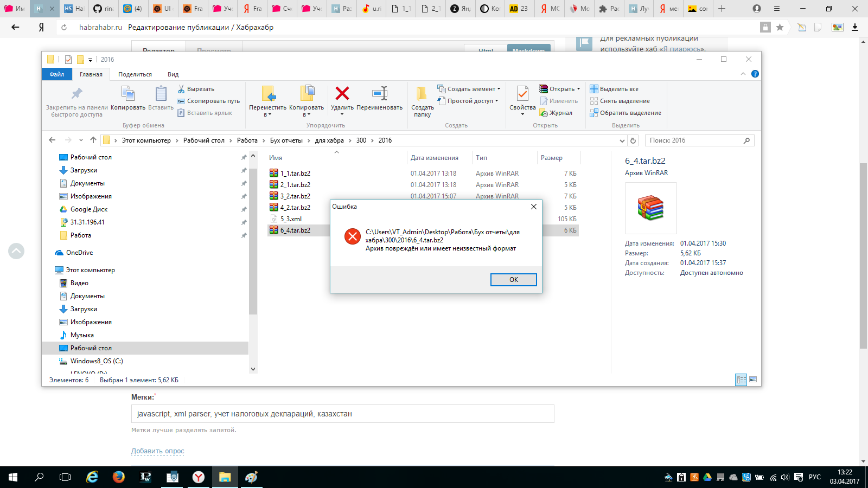868x488 pixels.
Task: Switch to the Вид ribbon tab
Action: click(x=173, y=74)
